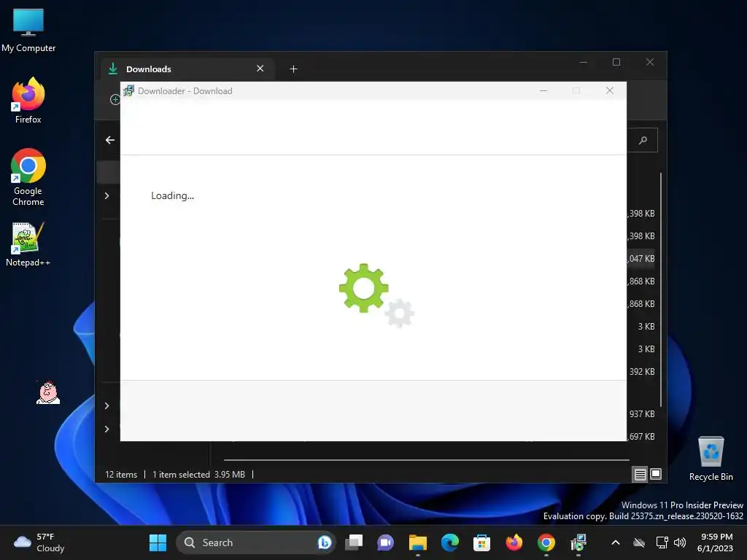Open the volume tray icon

coord(680,542)
